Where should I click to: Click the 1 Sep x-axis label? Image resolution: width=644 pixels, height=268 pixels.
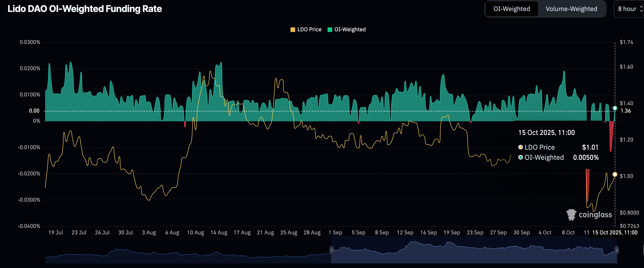point(335,233)
